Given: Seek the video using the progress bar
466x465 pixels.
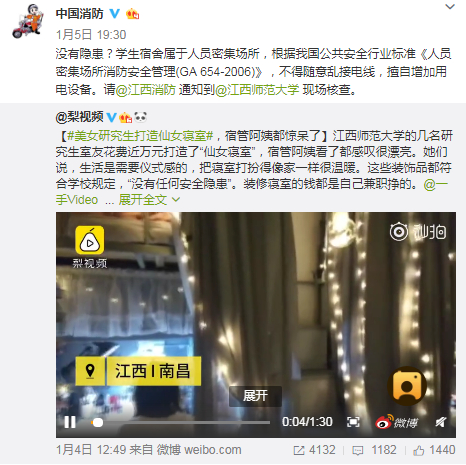Looking at the screenshot, I should (x=180, y=422).
